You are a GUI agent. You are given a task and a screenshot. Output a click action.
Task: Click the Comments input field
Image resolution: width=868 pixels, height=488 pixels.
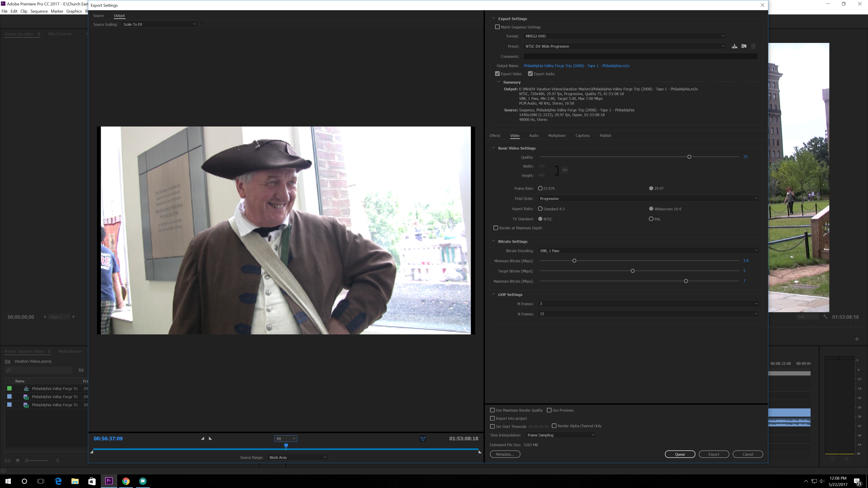641,56
